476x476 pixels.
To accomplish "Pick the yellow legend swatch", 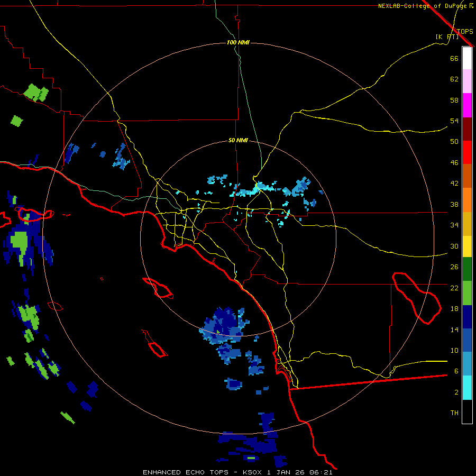I will 467,246.
